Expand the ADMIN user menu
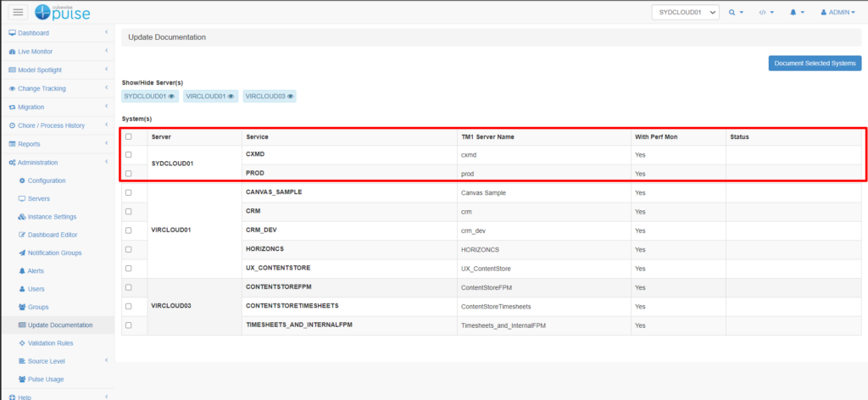The image size is (868, 400). [837, 13]
